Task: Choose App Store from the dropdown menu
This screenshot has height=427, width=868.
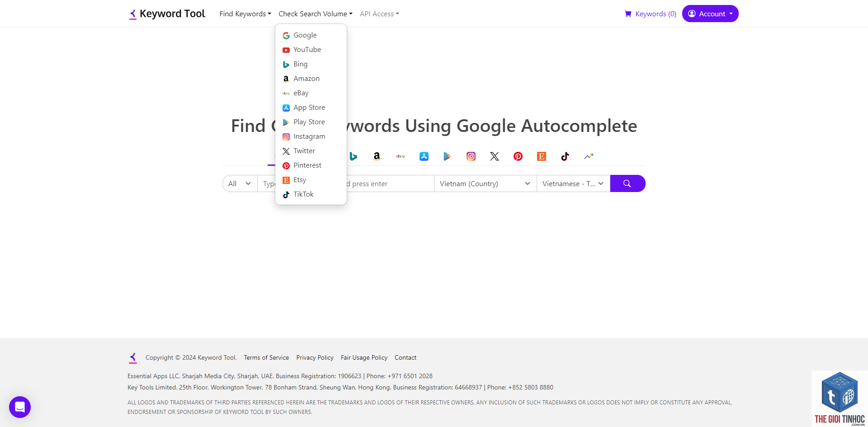Action: click(x=311, y=108)
